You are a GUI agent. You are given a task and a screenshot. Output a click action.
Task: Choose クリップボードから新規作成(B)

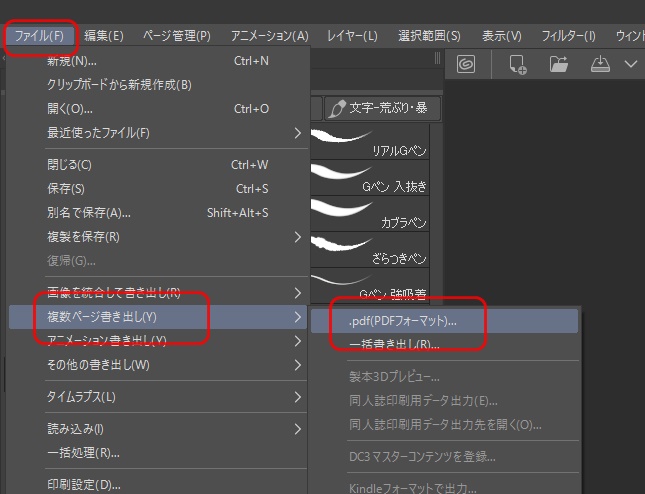158,85
